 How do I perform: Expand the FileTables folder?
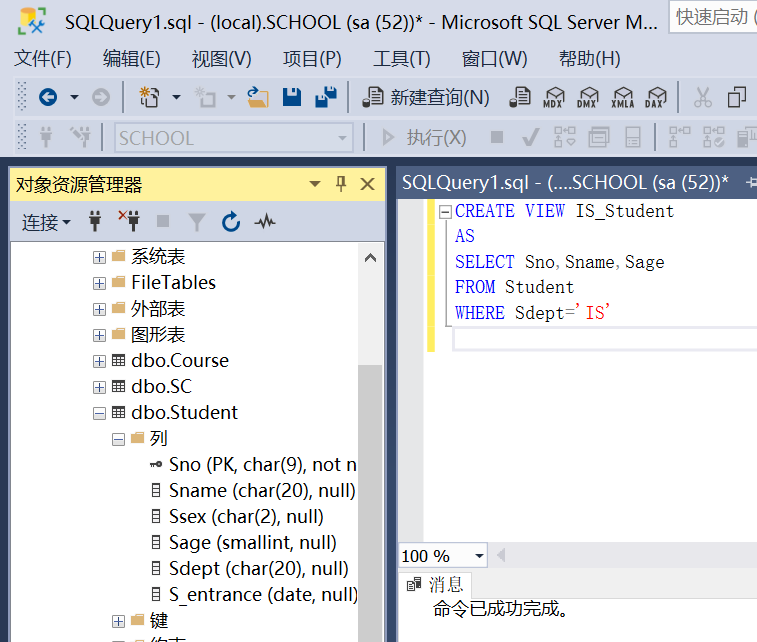[x=99, y=283]
